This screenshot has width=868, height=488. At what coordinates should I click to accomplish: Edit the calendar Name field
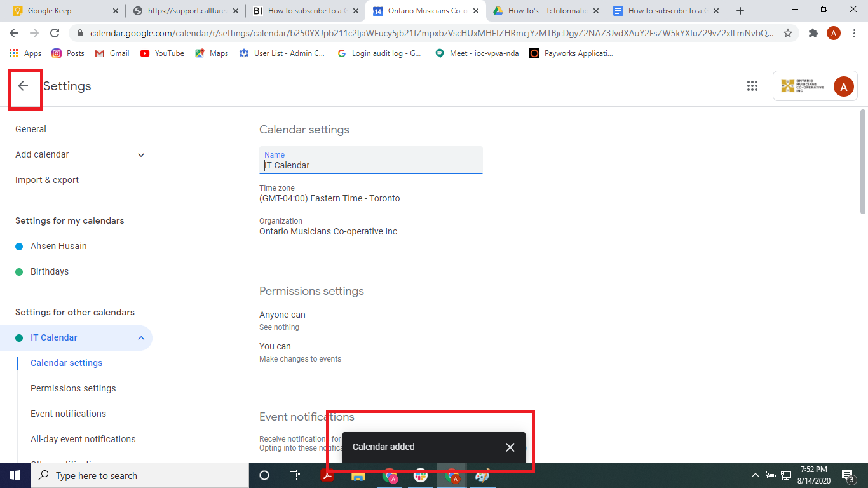[x=371, y=160]
